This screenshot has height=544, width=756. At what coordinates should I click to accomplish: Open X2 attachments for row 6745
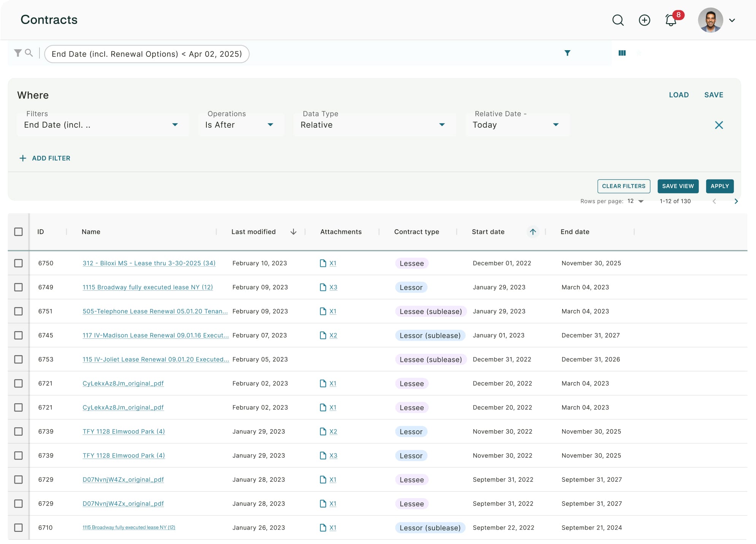tap(333, 335)
